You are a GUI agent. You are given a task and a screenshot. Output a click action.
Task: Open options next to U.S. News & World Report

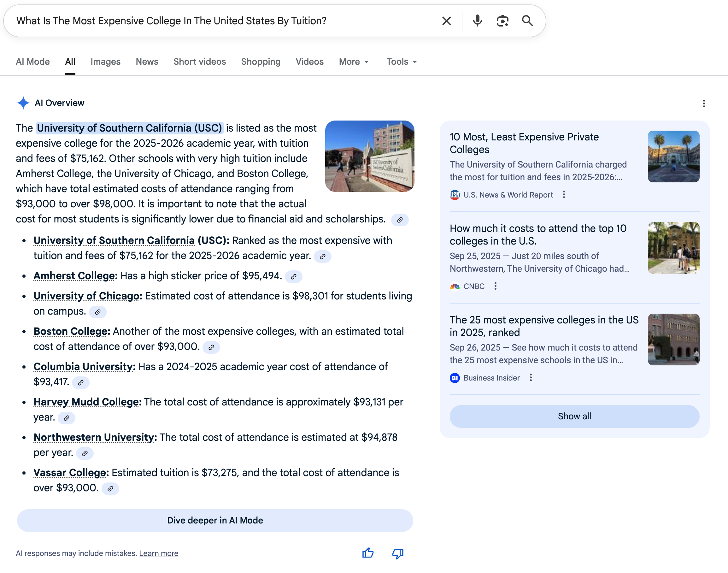pos(564,195)
